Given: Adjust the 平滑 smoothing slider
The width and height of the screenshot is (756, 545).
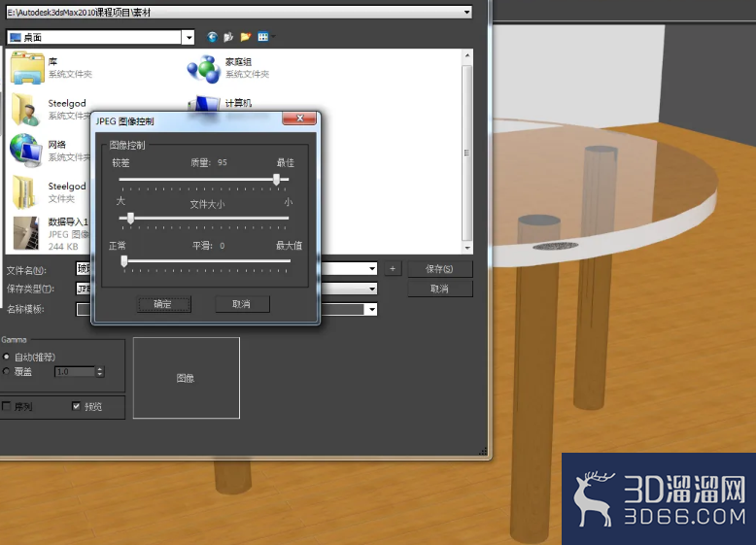Looking at the screenshot, I should pos(124,260).
